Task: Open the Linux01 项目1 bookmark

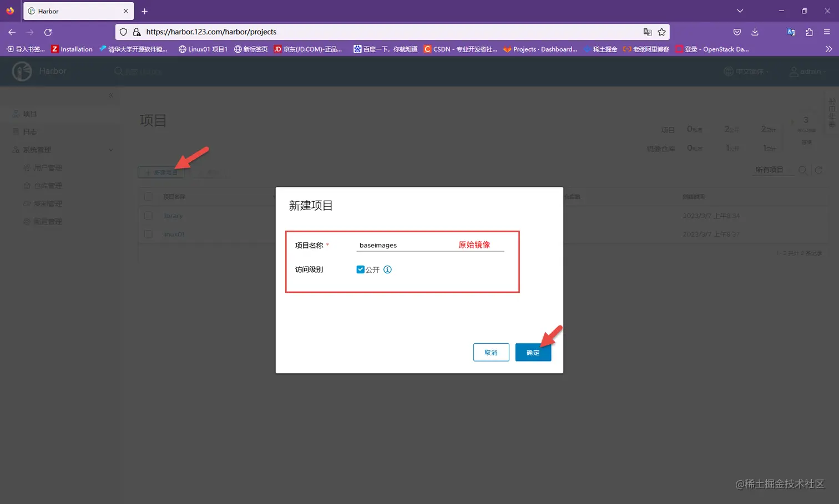Action: tap(205, 49)
